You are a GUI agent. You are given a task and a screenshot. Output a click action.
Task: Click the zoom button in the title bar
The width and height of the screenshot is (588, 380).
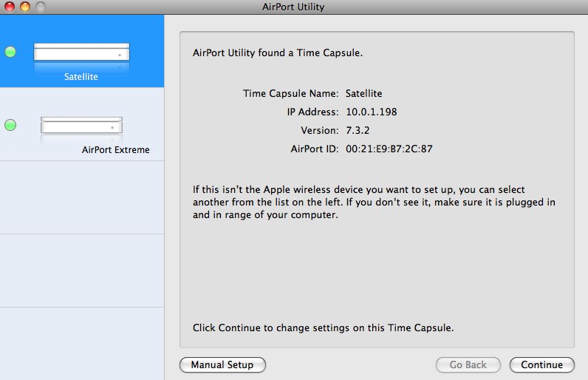(x=39, y=7)
